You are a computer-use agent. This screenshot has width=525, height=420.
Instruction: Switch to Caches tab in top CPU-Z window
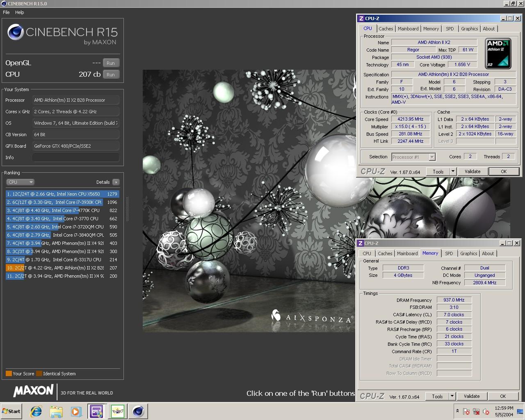click(x=386, y=29)
